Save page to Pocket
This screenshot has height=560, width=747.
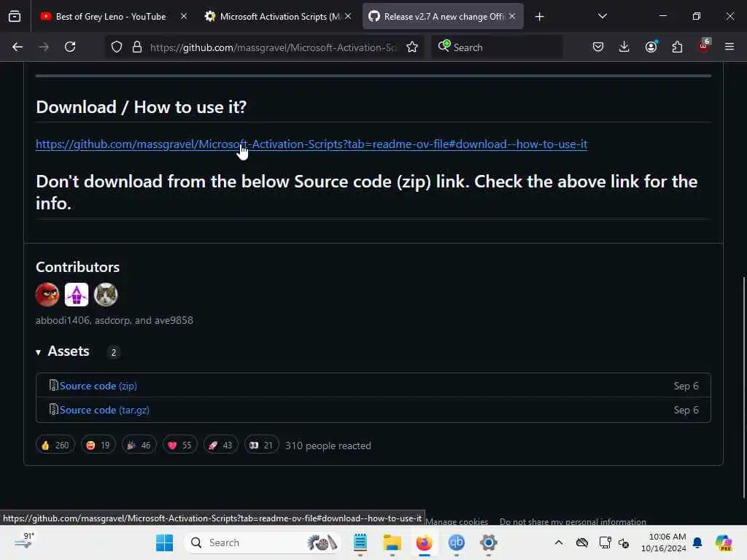(598, 47)
